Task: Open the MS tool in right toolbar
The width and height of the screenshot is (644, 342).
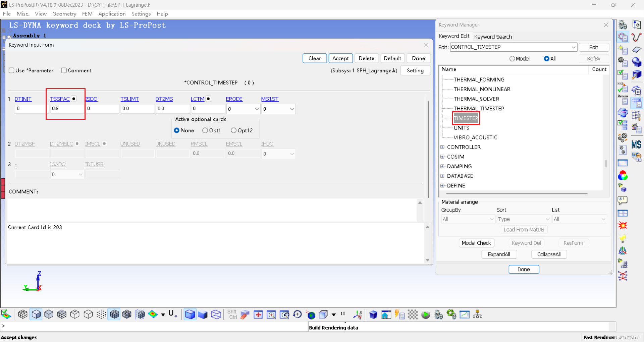Action: [636, 145]
